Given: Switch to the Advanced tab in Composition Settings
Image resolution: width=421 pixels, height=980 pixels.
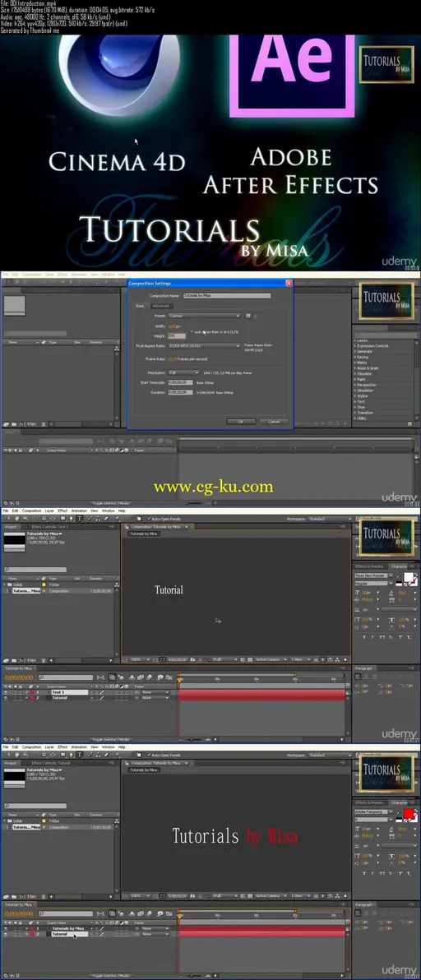Looking at the screenshot, I should (161, 306).
